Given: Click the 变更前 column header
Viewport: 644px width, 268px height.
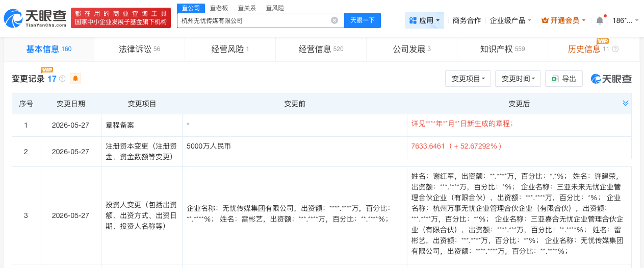Looking at the screenshot, I should point(295,104).
